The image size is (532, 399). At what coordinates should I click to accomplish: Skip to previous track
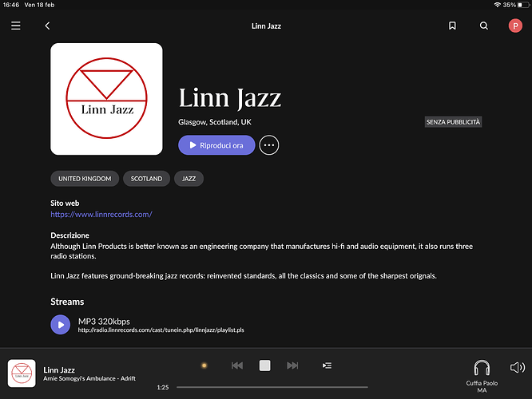click(x=237, y=365)
